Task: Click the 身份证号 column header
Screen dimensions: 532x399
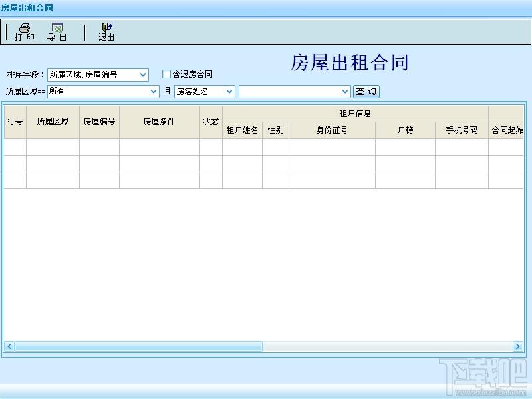Action: point(332,130)
